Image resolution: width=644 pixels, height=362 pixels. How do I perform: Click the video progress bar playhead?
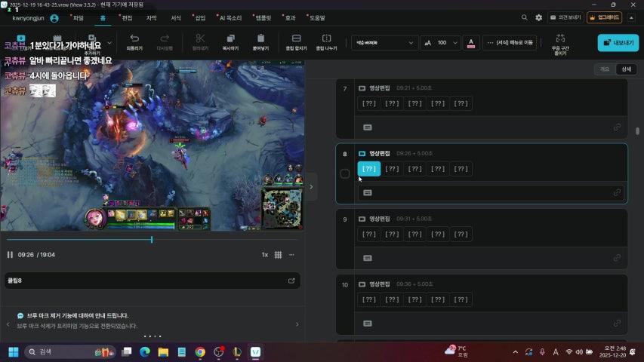click(152, 239)
